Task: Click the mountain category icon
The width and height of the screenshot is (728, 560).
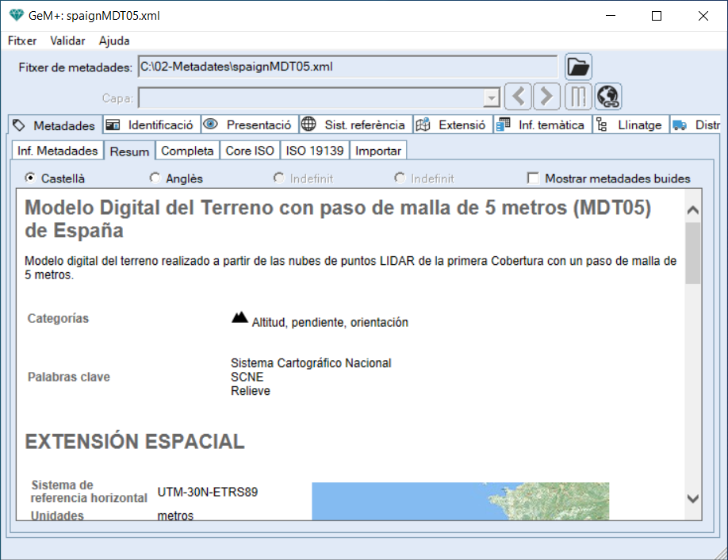Action: (239, 317)
